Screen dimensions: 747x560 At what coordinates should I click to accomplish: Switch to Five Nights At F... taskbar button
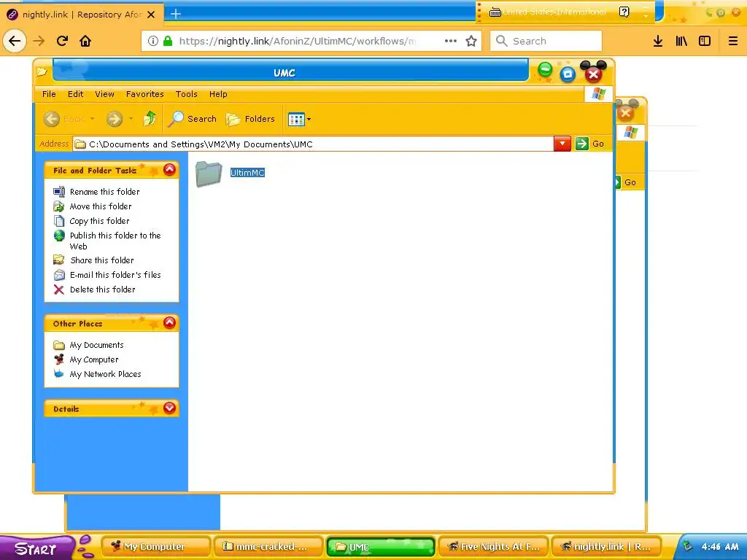pos(492,547)
